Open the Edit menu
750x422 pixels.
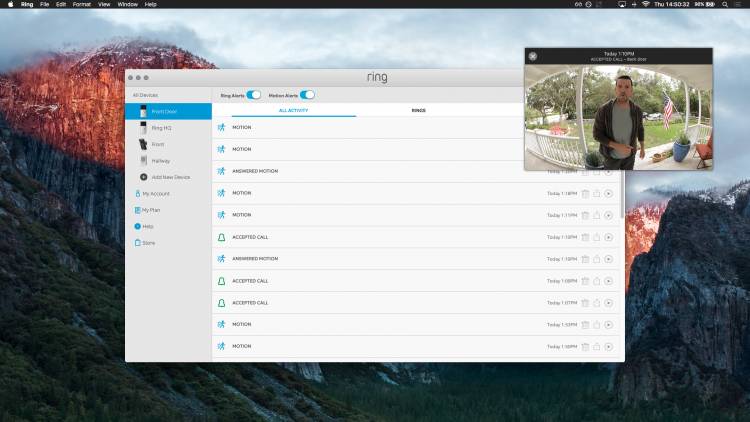click(61, 4)
